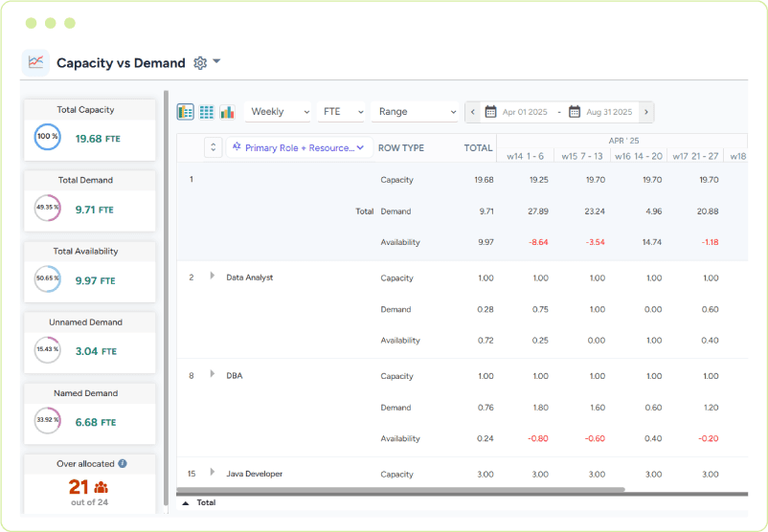Collapse the Total footer triangle

click(x=186, y=502)
